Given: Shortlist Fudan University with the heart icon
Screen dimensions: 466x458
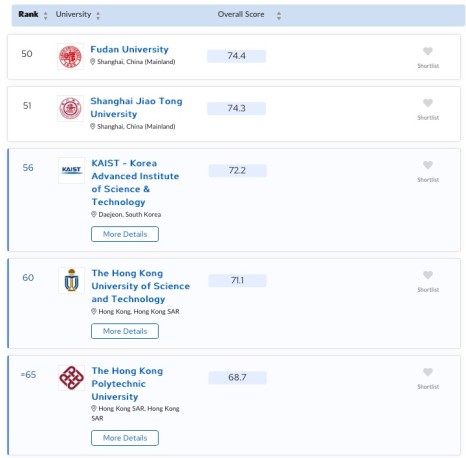Looking at the screenshot, I should click(x=428, y=51).
